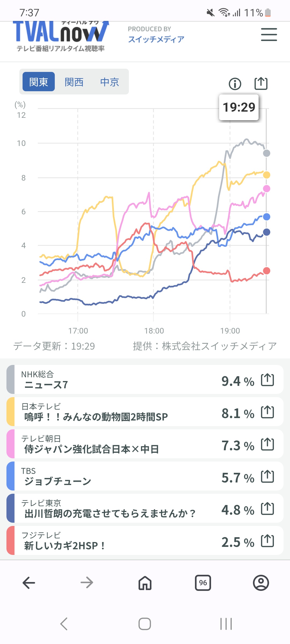Select the 関東 region
Image resolution: width=290 pixels, height=644 pixels.
39,82
